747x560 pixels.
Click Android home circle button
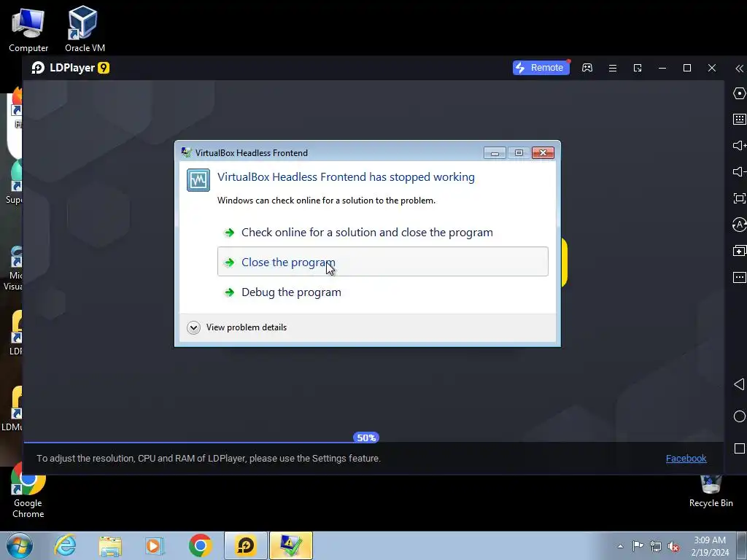point(739,416)
